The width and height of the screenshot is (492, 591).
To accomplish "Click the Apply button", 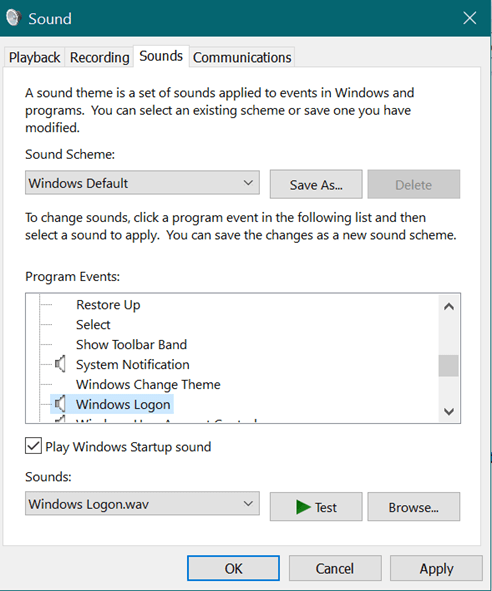I will click(x=436, y=568).
